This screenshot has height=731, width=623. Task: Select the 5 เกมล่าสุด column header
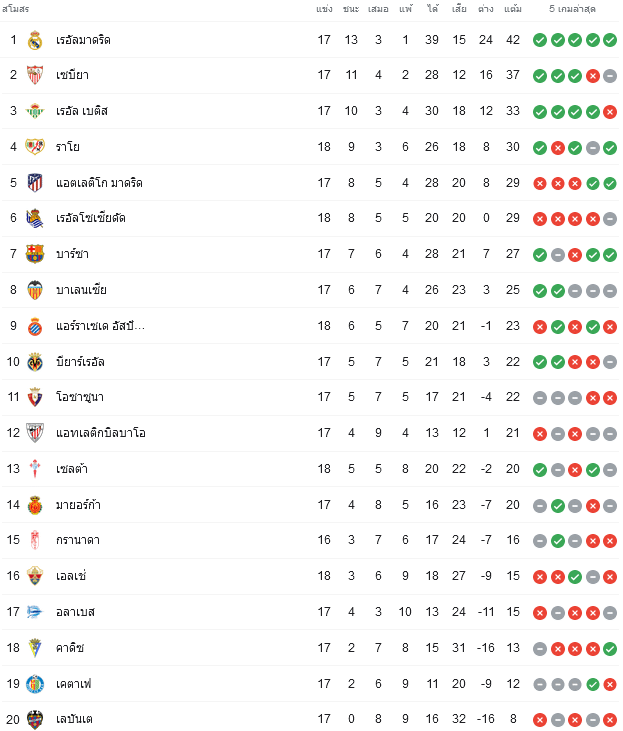(x=572, y=9)
